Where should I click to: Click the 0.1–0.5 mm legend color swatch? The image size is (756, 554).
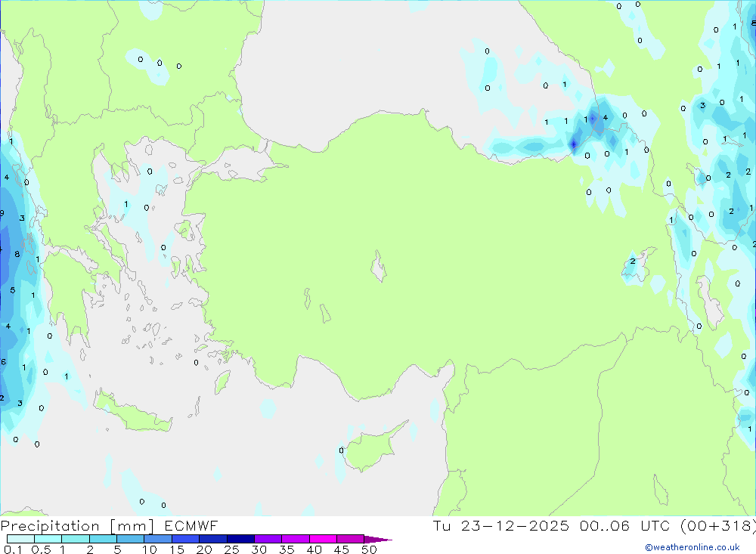20,539
